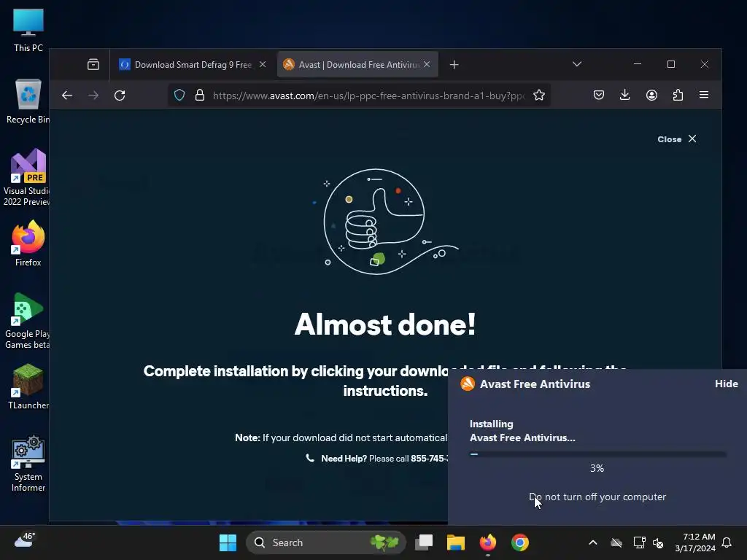
Task: Open the Windows Start menu
Action: 228,542
